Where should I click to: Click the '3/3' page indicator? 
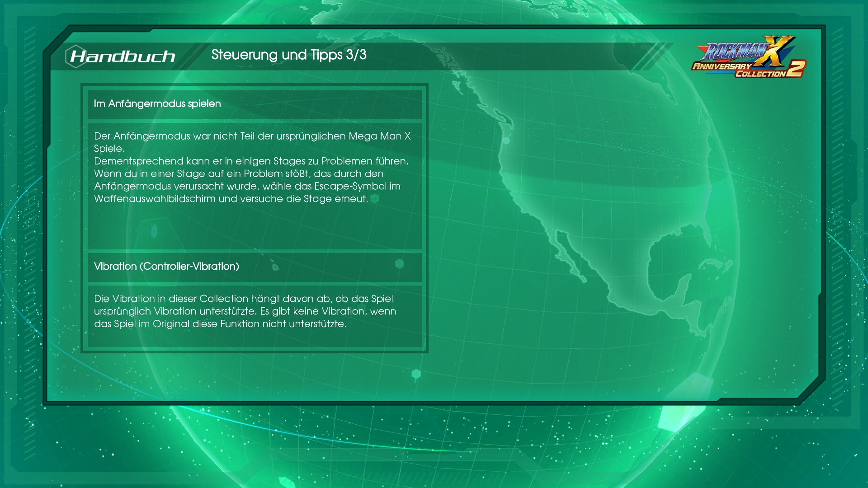coord(356,55)
